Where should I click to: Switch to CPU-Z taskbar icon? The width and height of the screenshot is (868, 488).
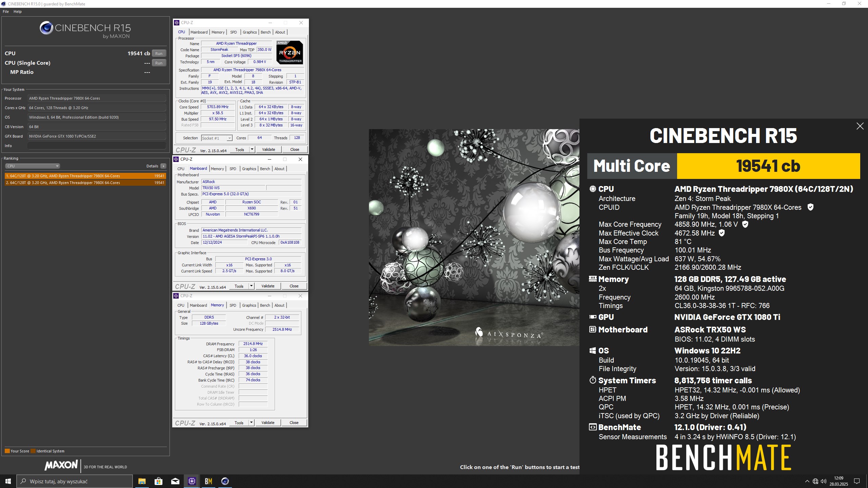(192, 481)
